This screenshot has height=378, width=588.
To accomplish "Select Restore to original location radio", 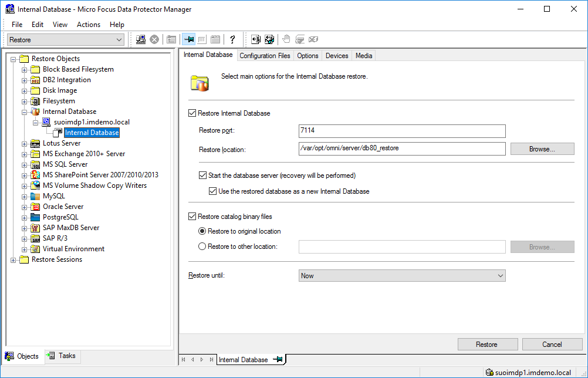I will tap(202, 231).
